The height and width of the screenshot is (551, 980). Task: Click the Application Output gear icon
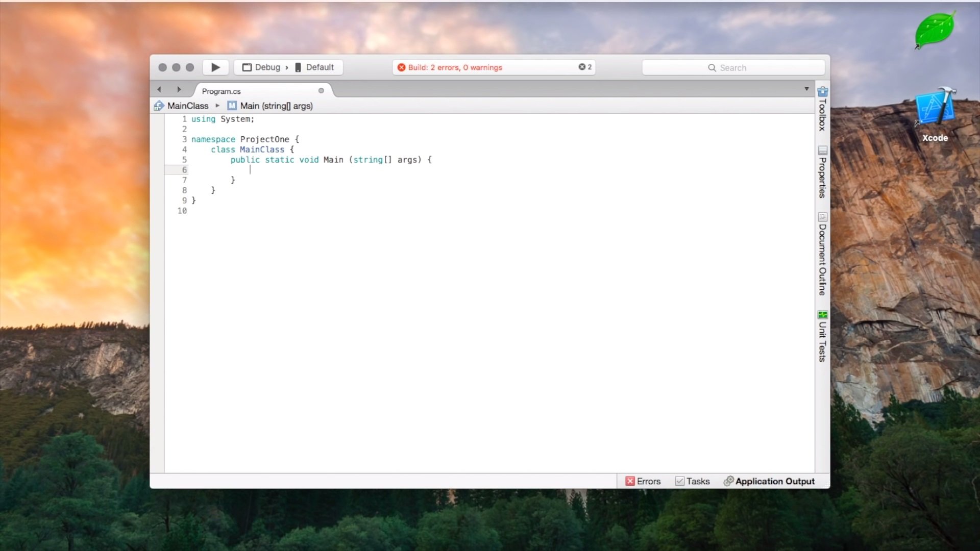click(728, 481)
